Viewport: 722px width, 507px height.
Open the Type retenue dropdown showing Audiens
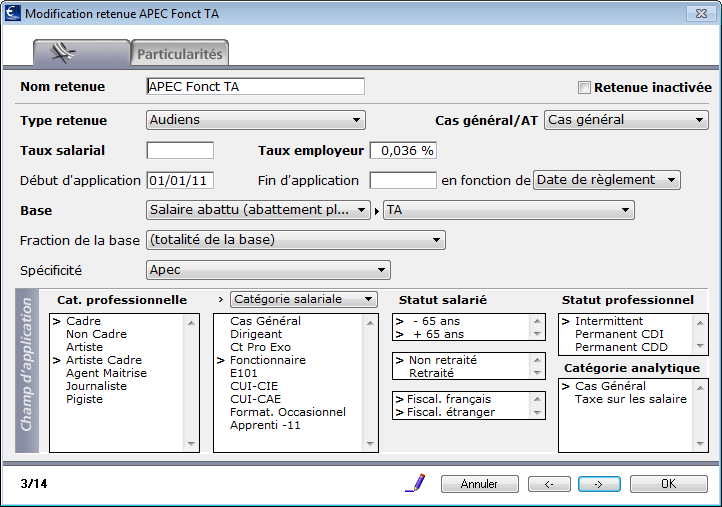(256, 120)
